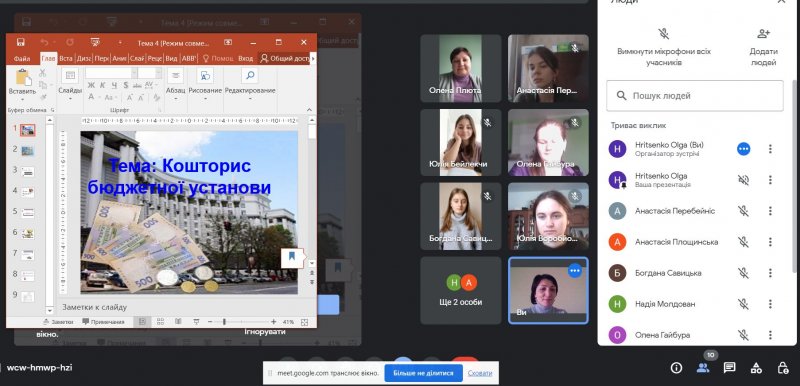Viewport: 800px width, 386px height.
Task: Mute all participants microphone icon
Action: coord(663,34)
